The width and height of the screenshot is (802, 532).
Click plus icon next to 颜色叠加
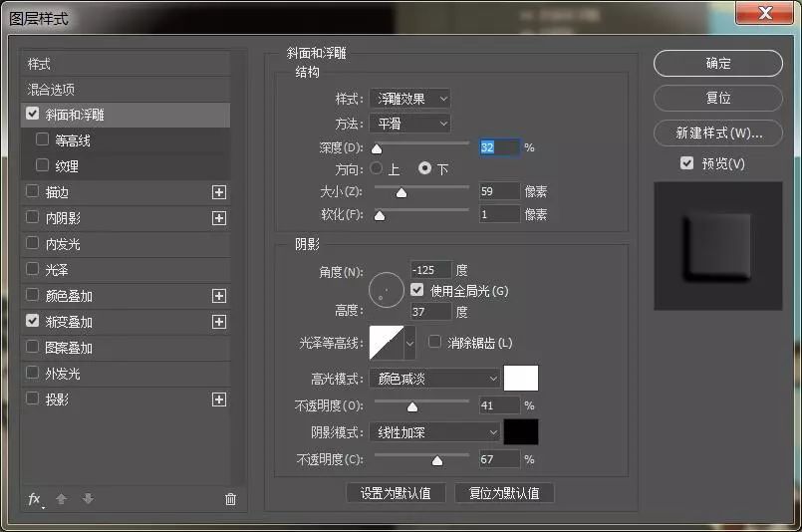[x=219, y=296]
